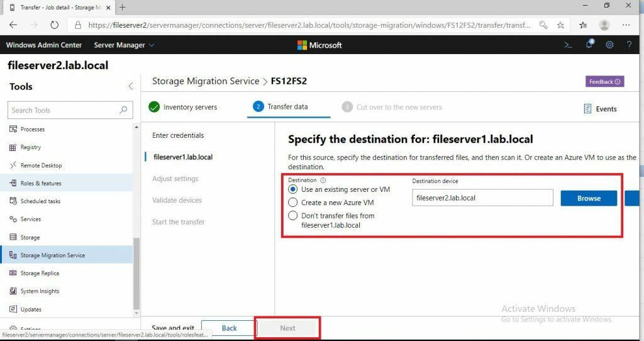
Task: Collapse the Tools sidebar chevron
Action: tap(131, 86)
